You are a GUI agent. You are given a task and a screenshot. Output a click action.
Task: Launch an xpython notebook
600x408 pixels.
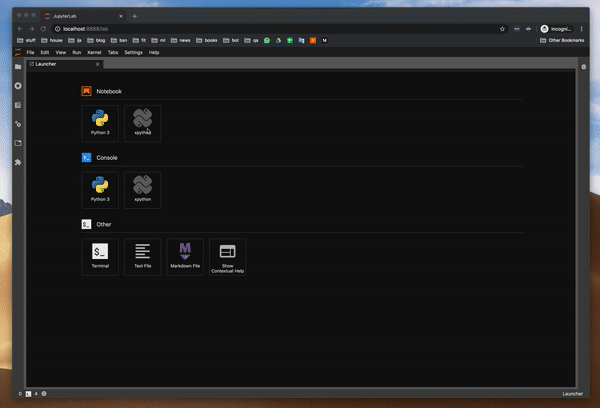[142, 124]
